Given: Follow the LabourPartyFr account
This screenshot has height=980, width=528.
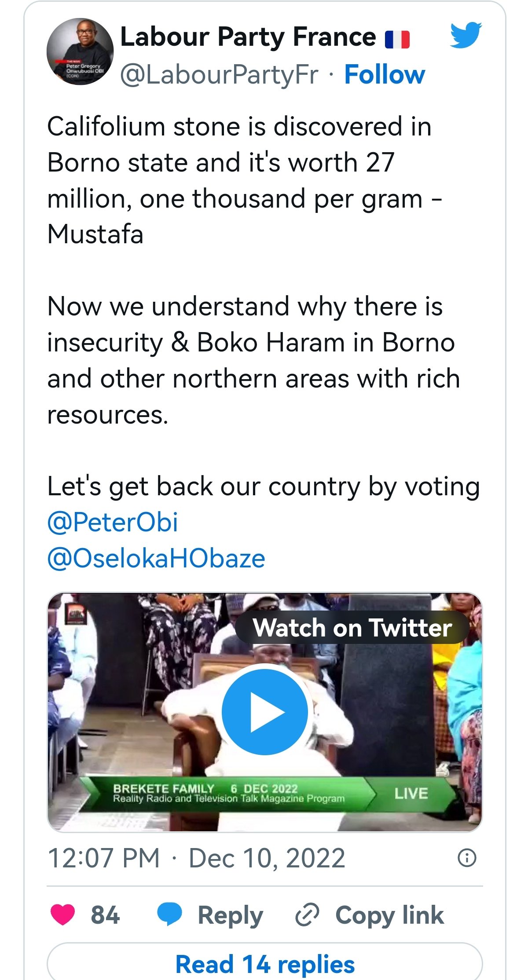Looking at the screenshot, I should tap(385, 74).
